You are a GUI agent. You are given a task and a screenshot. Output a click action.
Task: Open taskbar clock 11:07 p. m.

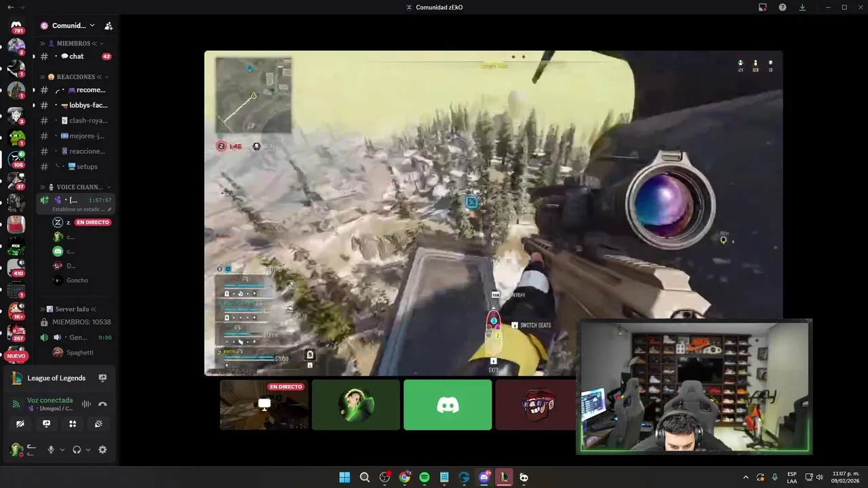point(846,477)
